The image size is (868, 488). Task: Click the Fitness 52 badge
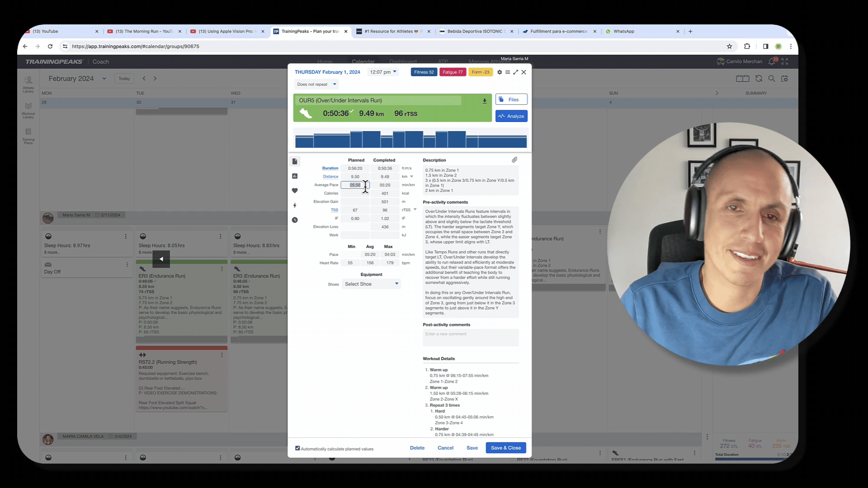coord(424,72)
